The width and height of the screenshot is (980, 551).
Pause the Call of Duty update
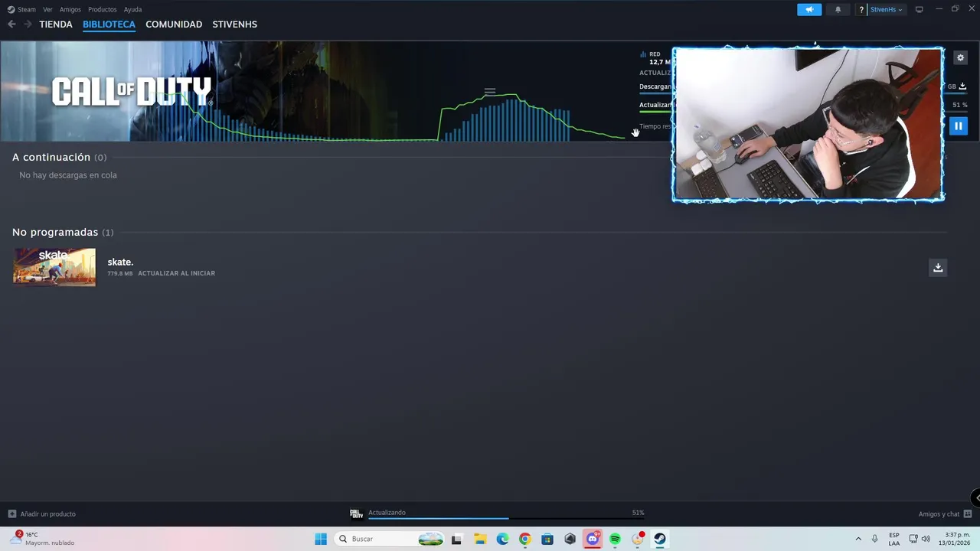point(959,126)
